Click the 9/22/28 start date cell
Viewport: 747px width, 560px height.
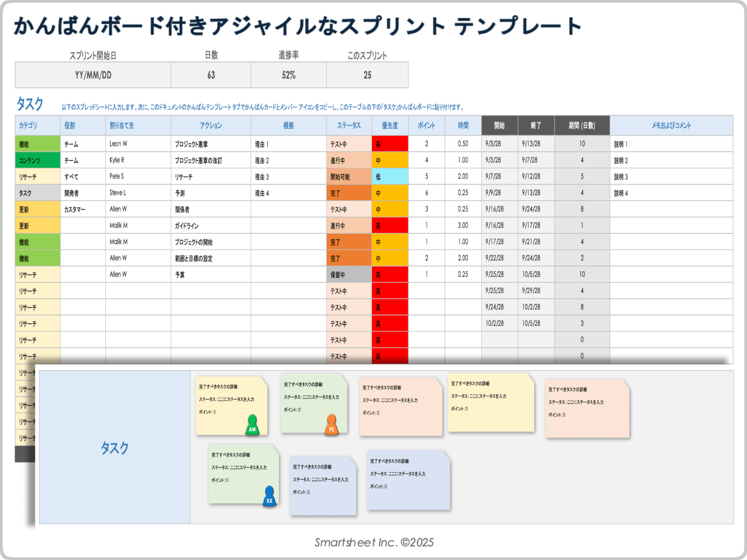point(500,258)
